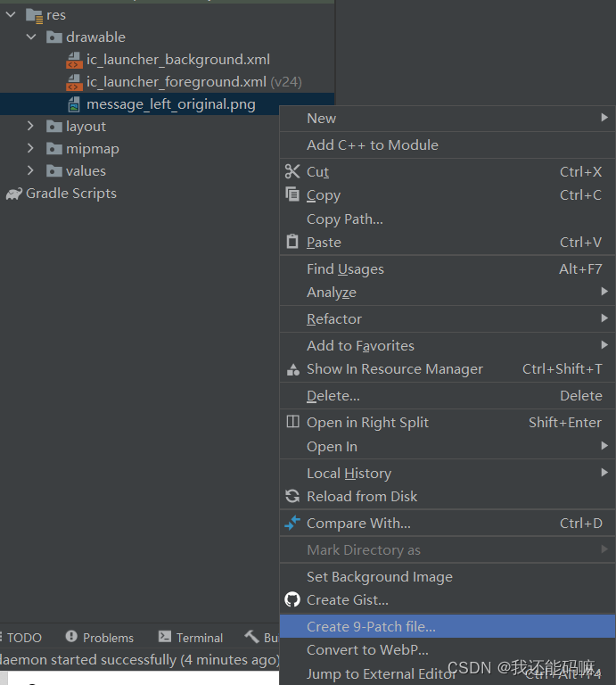Open the Local History submenu arrow

pos(604,472)
